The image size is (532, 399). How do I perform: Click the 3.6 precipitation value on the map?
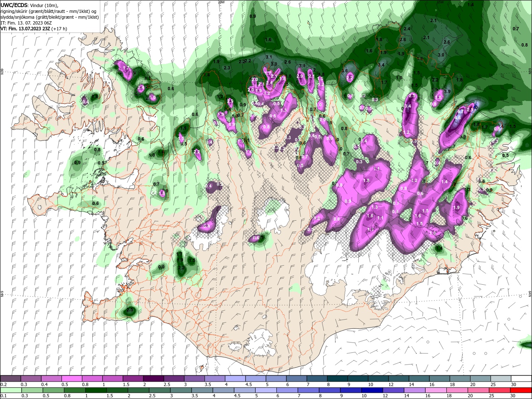point(344,71)
